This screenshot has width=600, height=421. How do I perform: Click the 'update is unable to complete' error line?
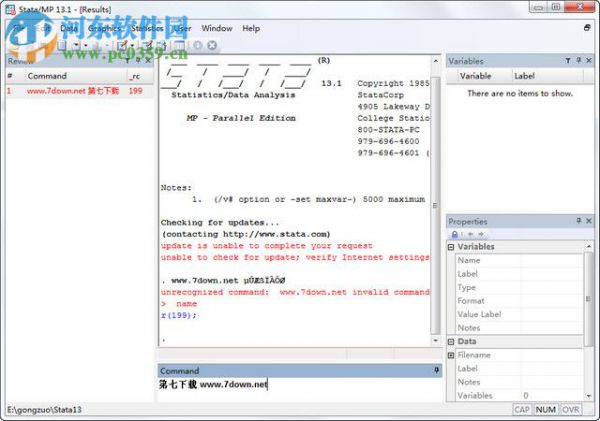point(266,246)
